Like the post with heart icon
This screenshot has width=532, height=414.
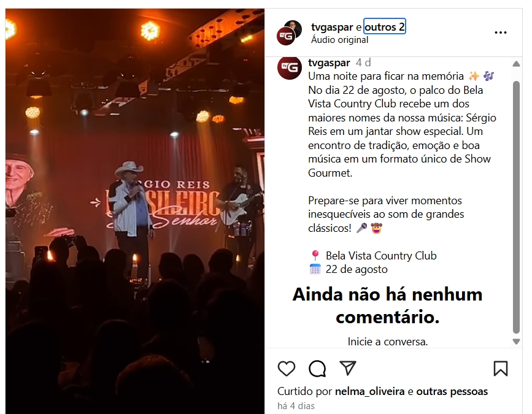(287, 369)
